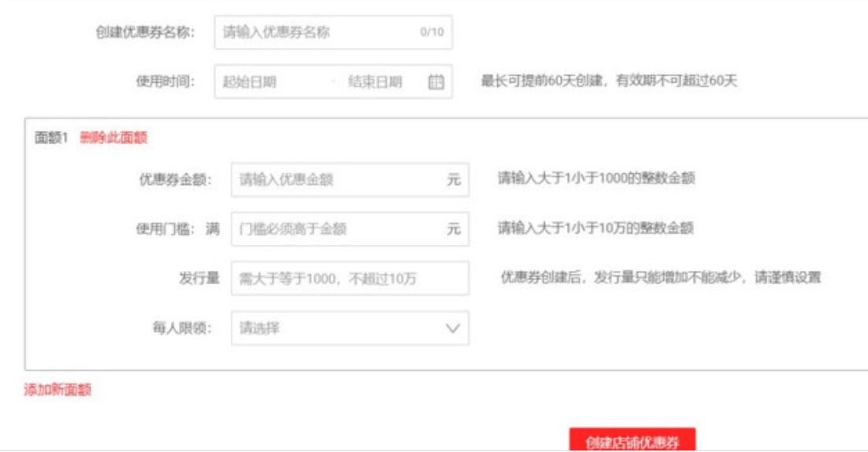Focus the 发行量 issue quantity field
Viewport: 868px width, 452px height.
tap(350, 278)
